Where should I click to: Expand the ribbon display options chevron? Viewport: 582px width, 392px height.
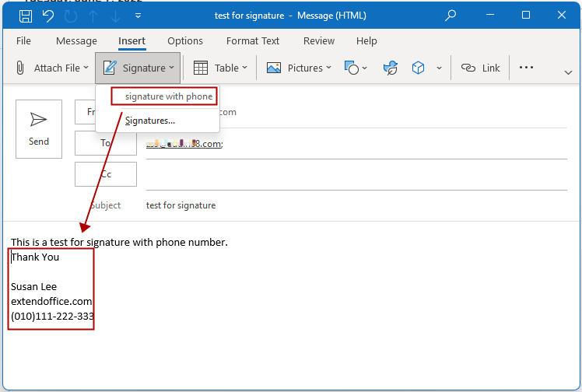pos(568,72)
